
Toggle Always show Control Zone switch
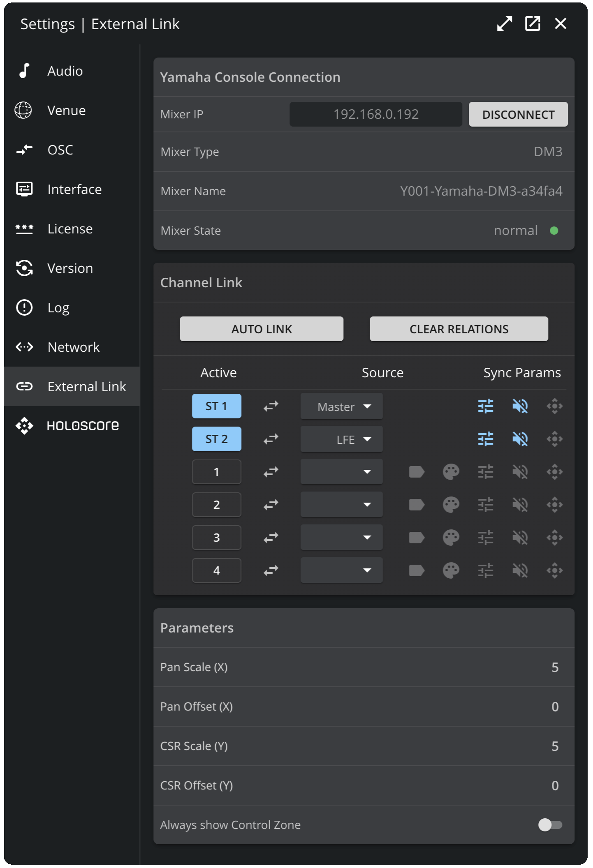pyautogui.click(x=550, y=824)
